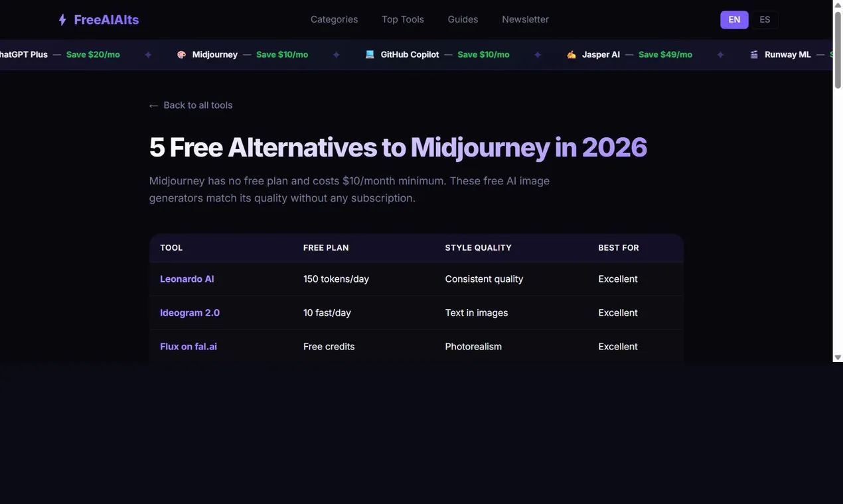Click the FreeAIAlts lightning bolt logo icon
Screen dimensions: 843x504
pyautogui.click(x=62, y=20)
